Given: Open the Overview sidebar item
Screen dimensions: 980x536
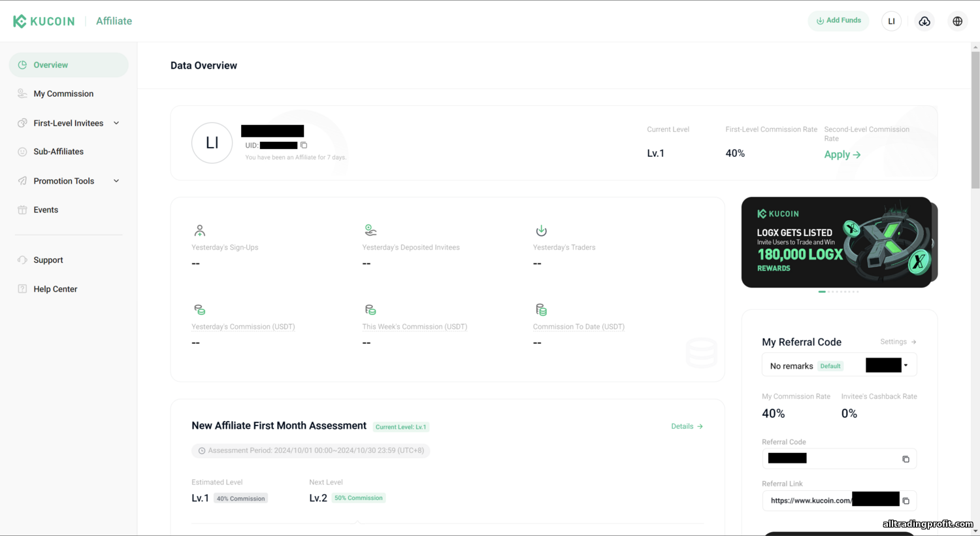Looking at the screenshot, I should pos(69,65).
